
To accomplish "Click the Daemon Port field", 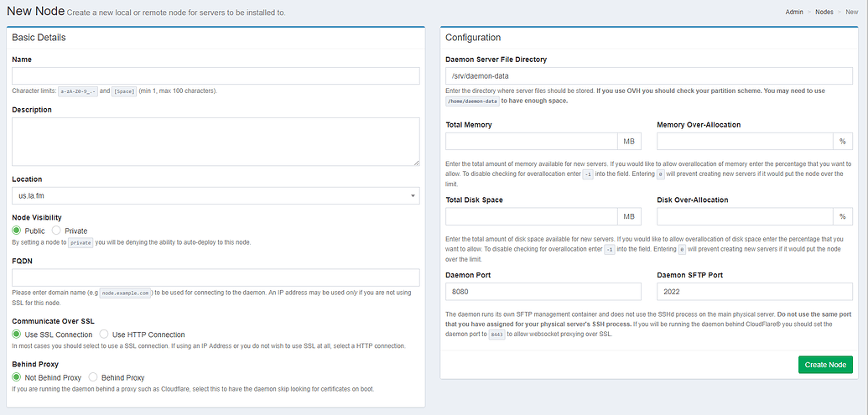I will [543, 291].
